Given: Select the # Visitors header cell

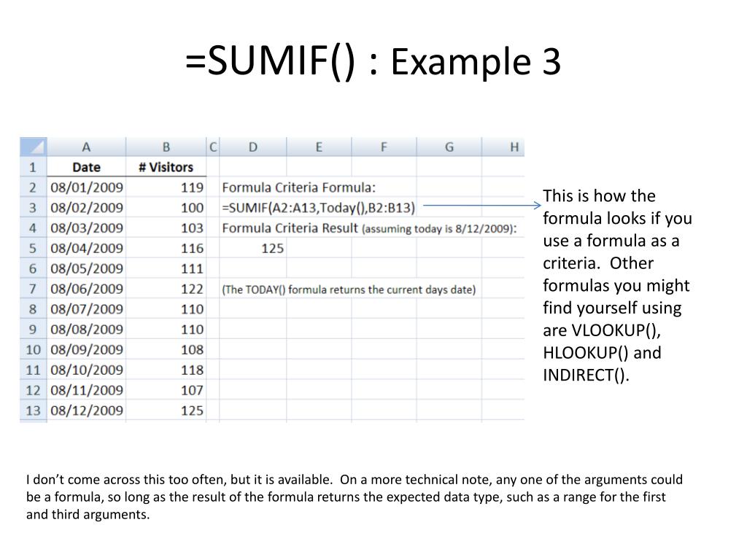Looking at the screenshot, I should tap(166, 166).
